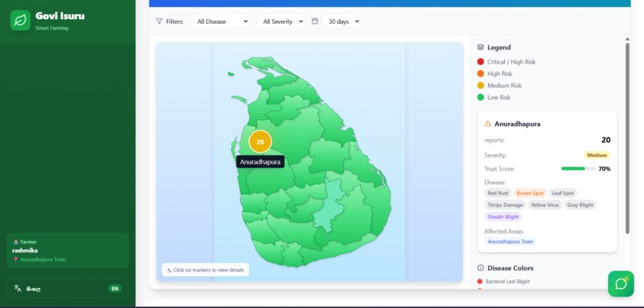Select the Sinhala language option
Screen dimensions: 644x308
tap(34, 289)
